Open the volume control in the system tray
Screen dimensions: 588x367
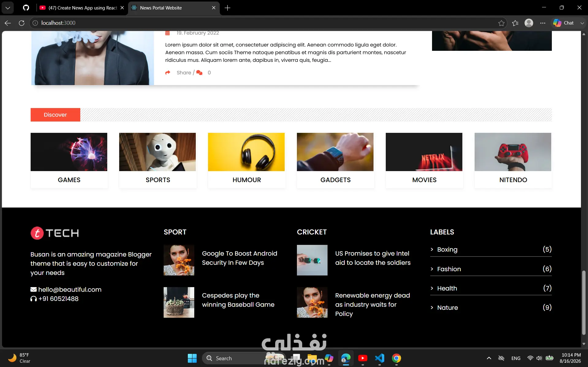pos(539,358)
